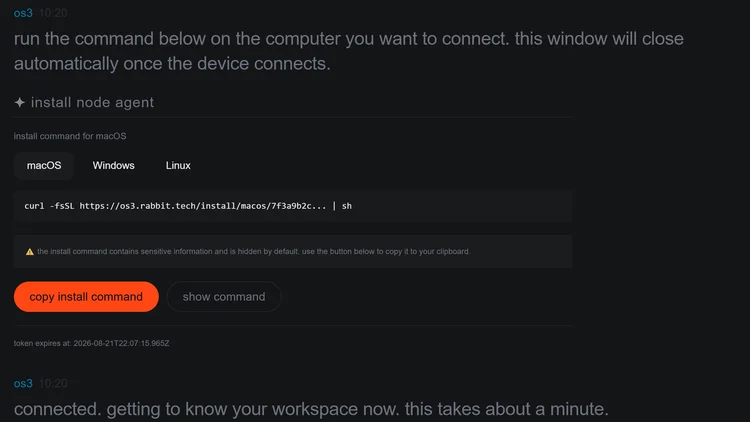This screenshot has width=750, height=422.
Task: Click the 10:20 timestamp of connected message
Action: point(53,383)
